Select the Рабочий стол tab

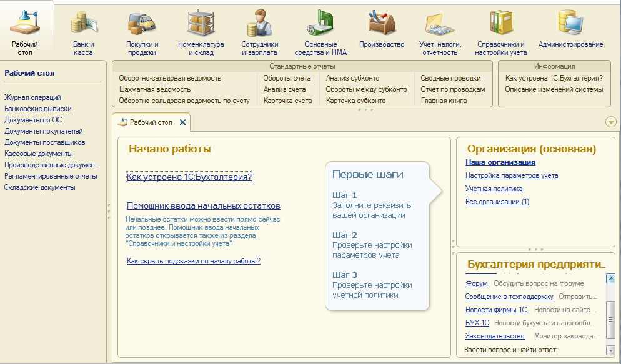[x=151, y=122]
